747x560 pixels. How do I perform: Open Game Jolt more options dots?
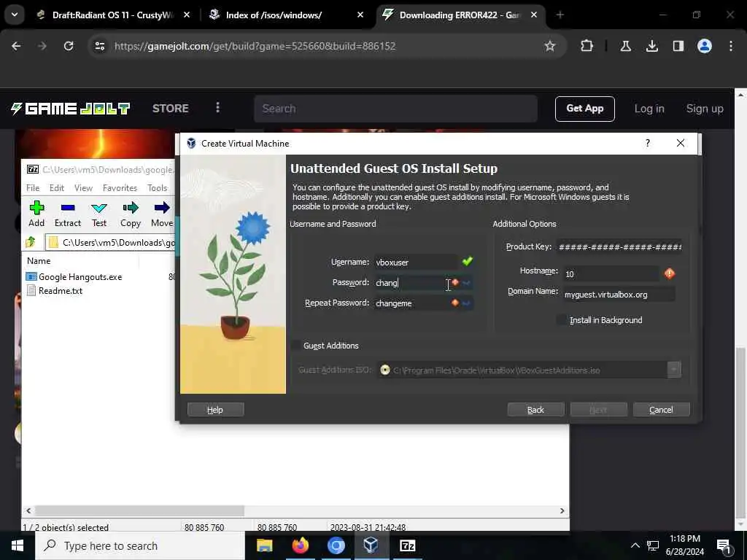(217, 108)
